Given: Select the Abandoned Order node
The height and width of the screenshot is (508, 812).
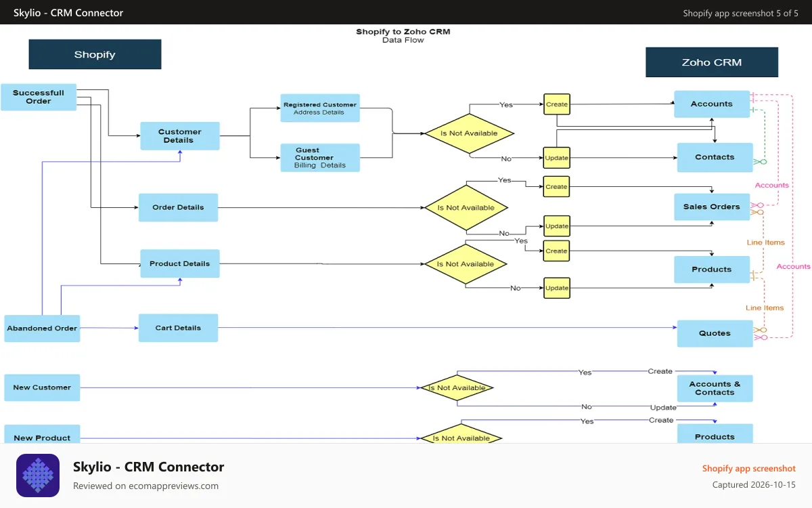Looking at the screenshot, I should 42,329.
